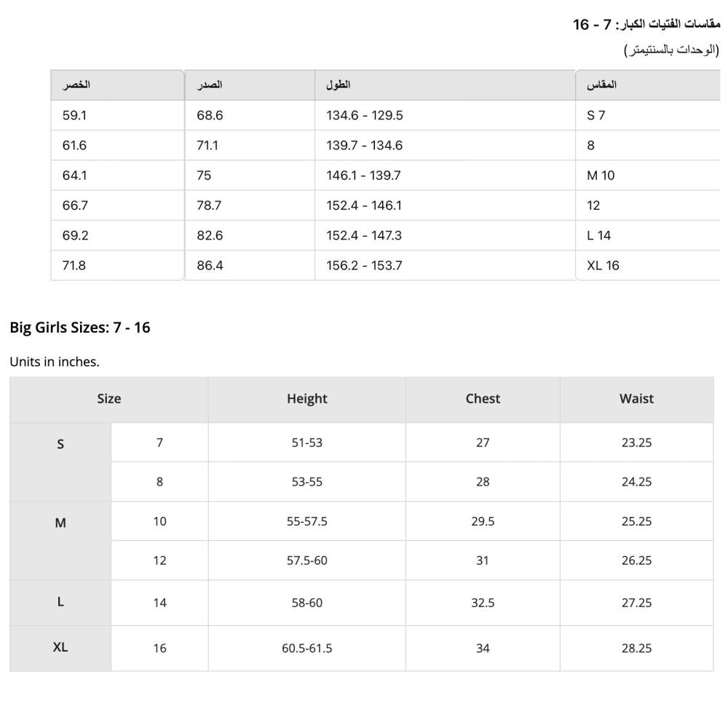Click the Size column header
This screenshot has width=728, height=728.
tap(109, 399)
